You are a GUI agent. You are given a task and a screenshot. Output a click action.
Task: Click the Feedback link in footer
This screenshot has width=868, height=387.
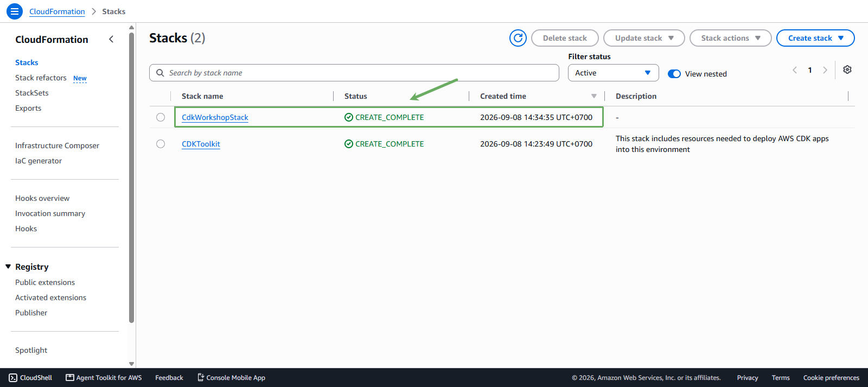click(x=169, y=378)
